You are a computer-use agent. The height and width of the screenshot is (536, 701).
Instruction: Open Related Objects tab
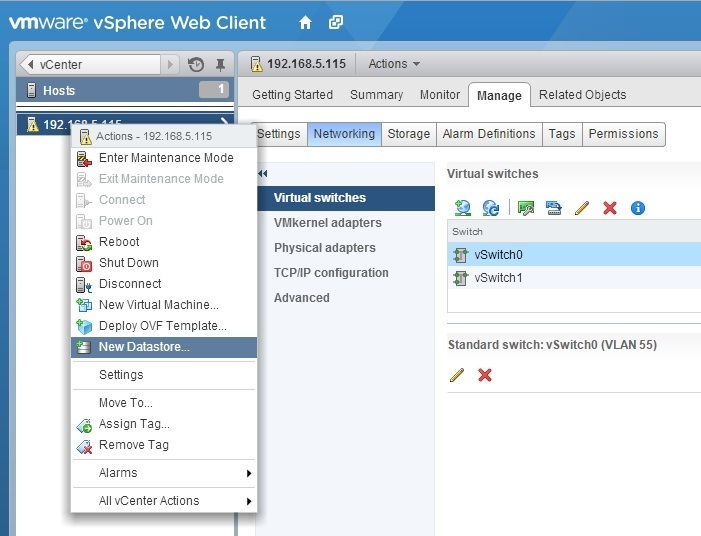coord(583,95)
